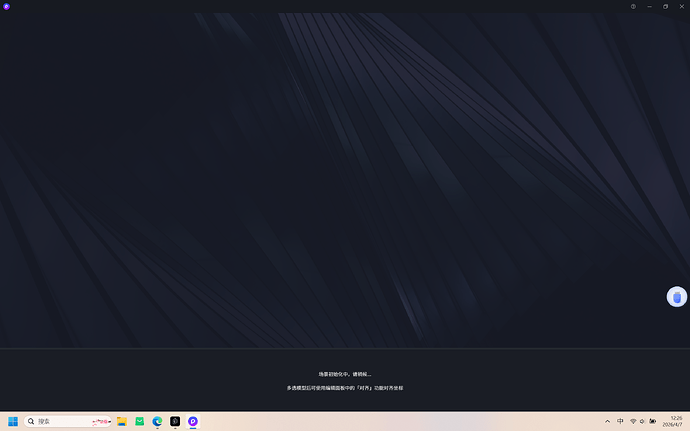Open the info icon in the title bar
Image resolution: width=690 pixels, height=431 pixels.
pos(633,6)
